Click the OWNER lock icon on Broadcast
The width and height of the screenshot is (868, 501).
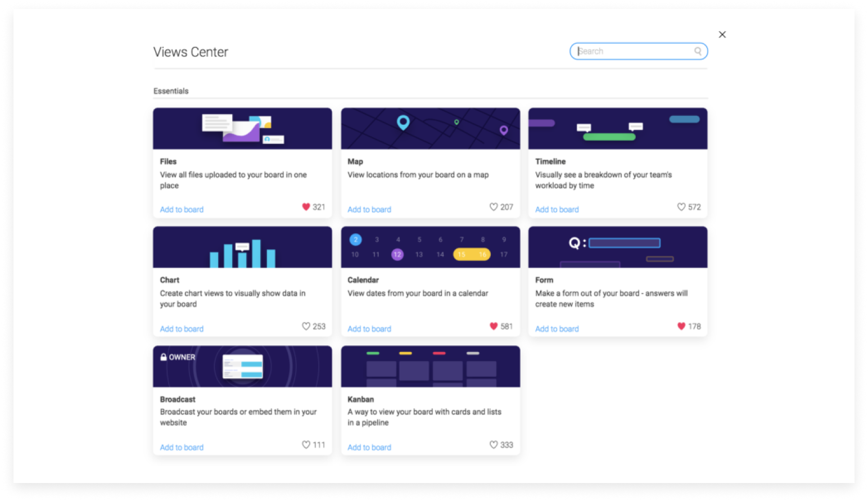164,357
